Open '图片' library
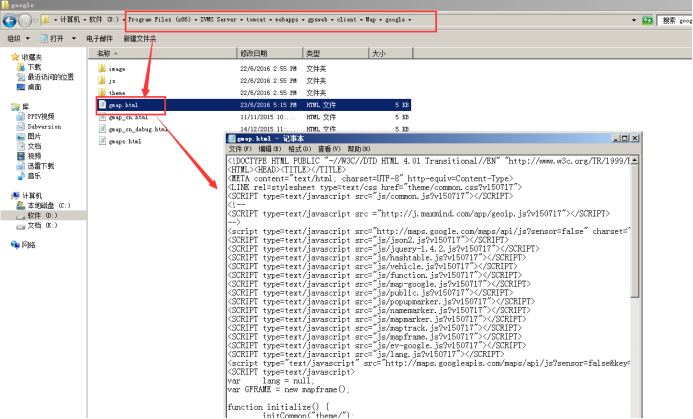Viewport: 693px width, 419px height. (29, 136)
